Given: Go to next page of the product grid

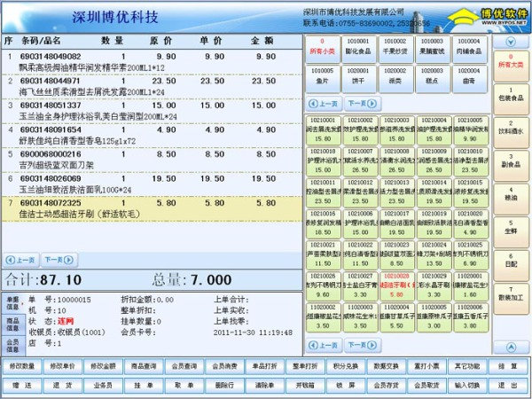Looking at the screenshot, I should (363, 346).
